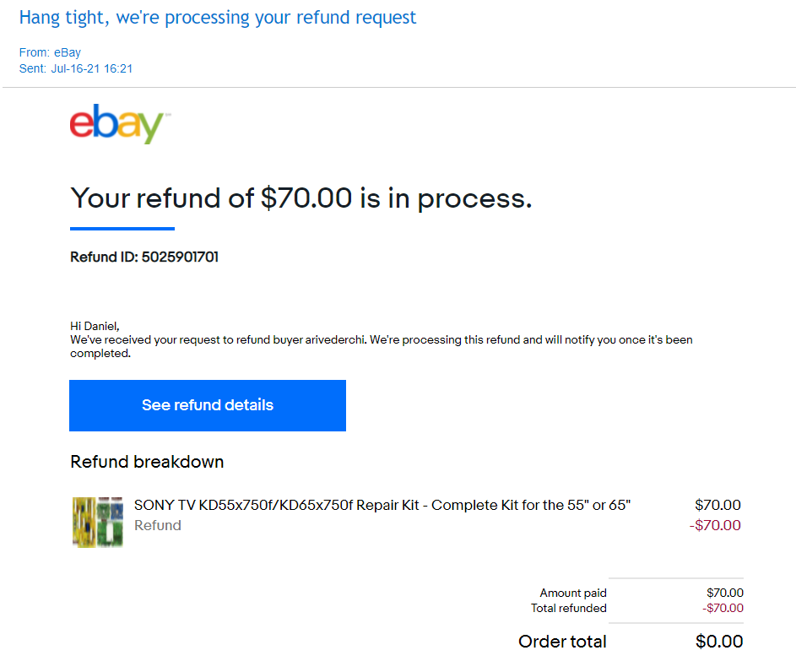Screen dimensions: 796x672
Task: Click the eBay logo
Action: coord(120,125)
